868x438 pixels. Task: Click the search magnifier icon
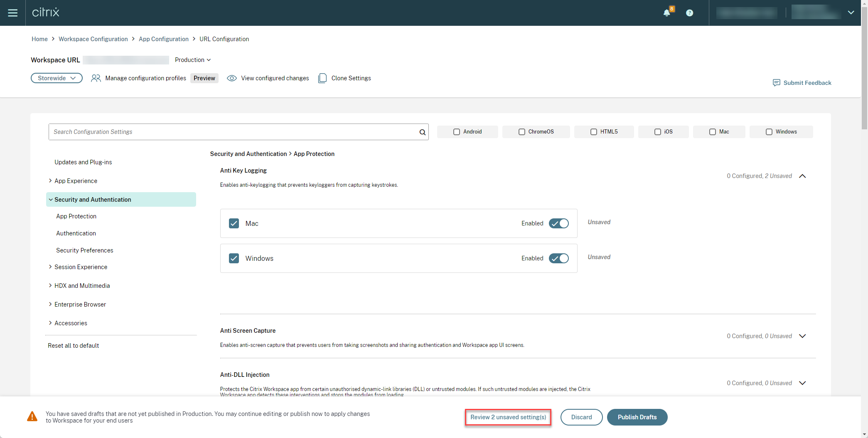pos(422,132)
